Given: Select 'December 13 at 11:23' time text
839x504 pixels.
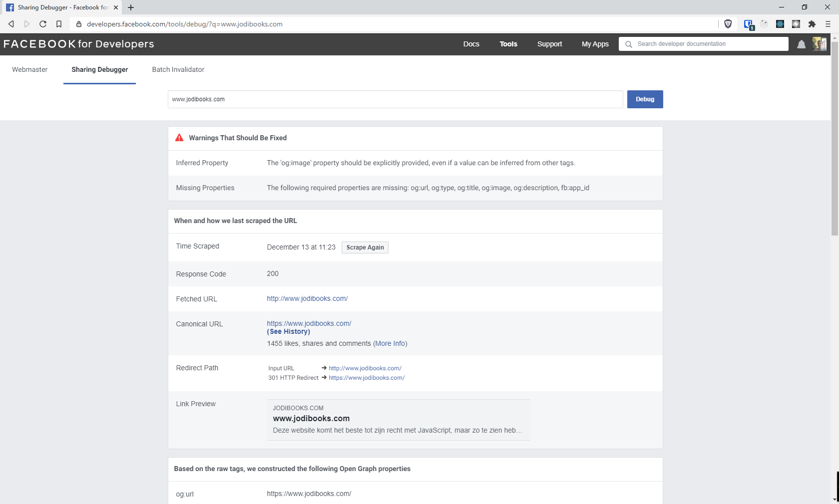Looking at the screenshot, I should (301, 247).
